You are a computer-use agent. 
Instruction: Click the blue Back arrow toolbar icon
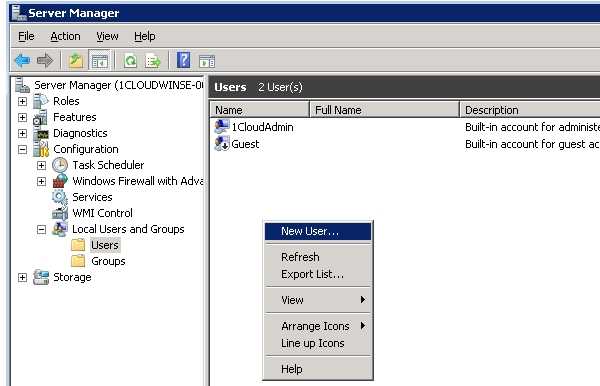point(22,60)
